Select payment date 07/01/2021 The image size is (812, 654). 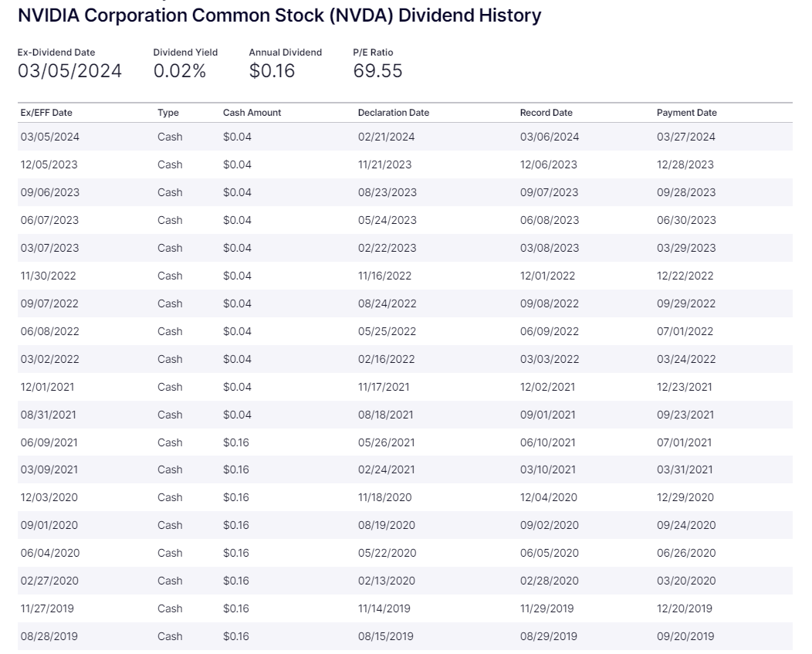pyautogui.click(x=685, y=442)
